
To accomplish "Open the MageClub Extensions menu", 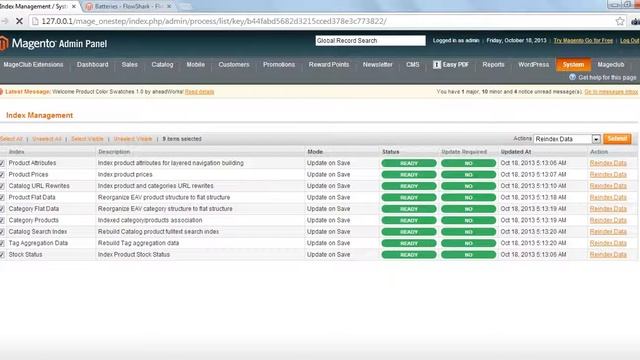I will click(x=33, y=64).
